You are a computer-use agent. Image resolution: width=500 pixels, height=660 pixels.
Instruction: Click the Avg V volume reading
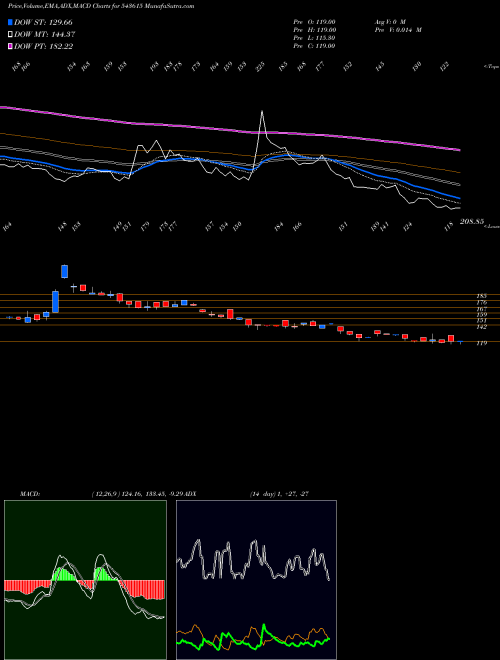tap(389, 22)
